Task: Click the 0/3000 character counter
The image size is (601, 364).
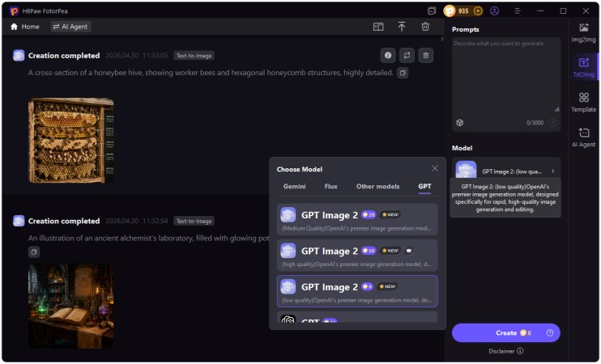Action: point(535,123)
